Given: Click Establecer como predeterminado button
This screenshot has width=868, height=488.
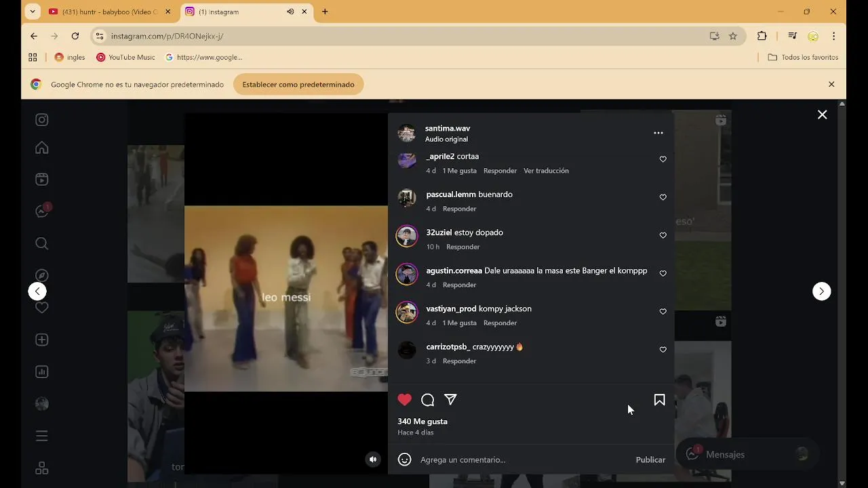Looking at the screenshot, I should 298,85.
